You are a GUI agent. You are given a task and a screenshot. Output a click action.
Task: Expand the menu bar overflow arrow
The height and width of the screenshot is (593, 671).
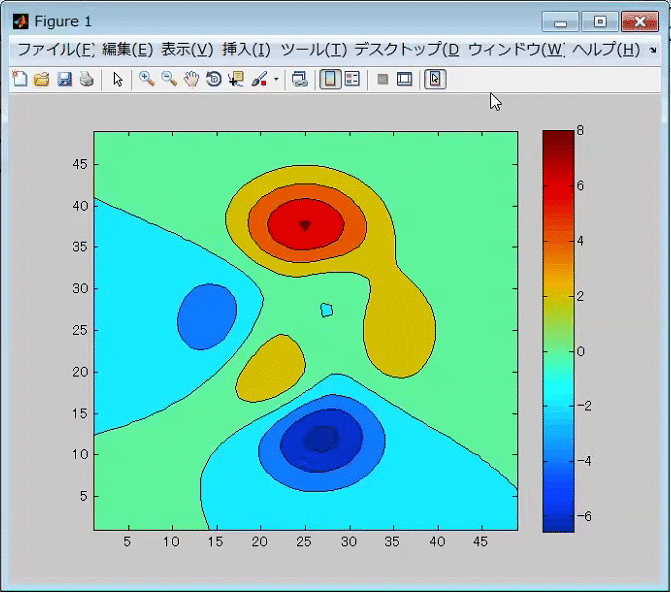653,50
